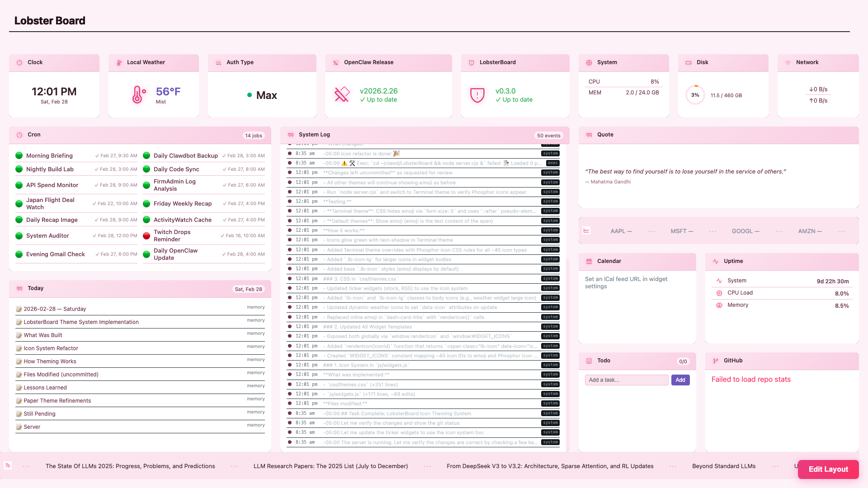This screenshot has width=868, height=488.
Task: Click the Disk usage 3% progress ring
Action: coord(695,95)
